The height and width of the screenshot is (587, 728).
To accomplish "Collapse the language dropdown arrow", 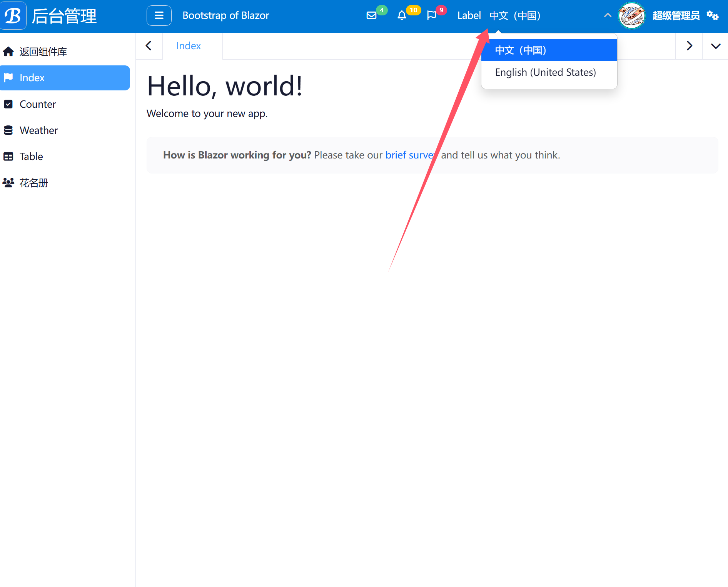I will 608,15.
